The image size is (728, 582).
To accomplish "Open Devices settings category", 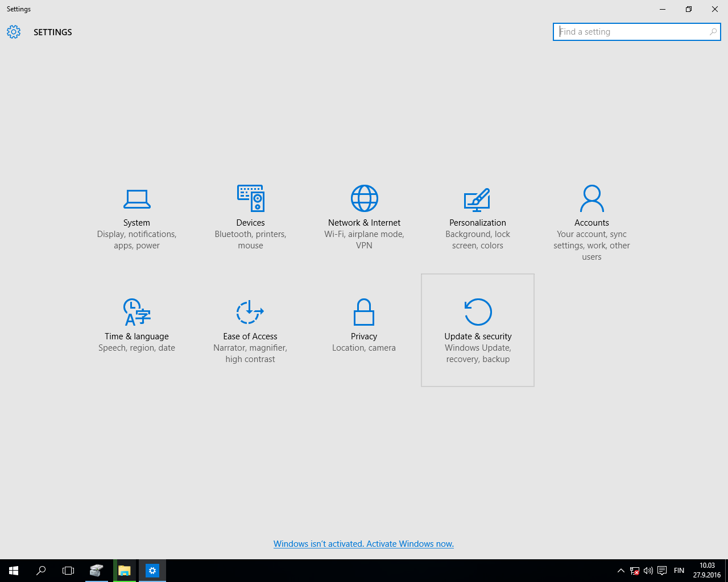I will click(x=250, y=217).
